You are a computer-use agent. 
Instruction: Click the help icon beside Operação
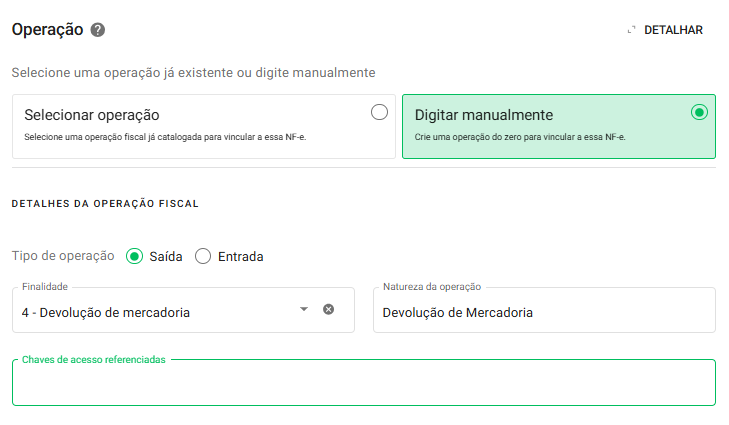tap(98, 30)
